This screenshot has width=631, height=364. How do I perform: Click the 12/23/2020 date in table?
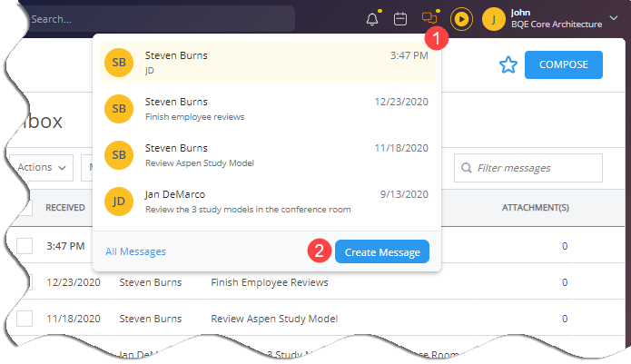74,282
